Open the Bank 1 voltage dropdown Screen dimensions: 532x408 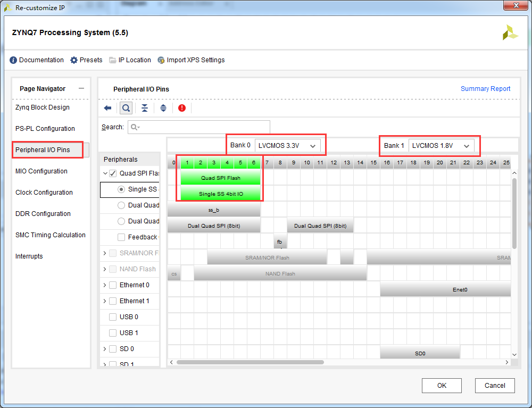(x=441, y=146)
